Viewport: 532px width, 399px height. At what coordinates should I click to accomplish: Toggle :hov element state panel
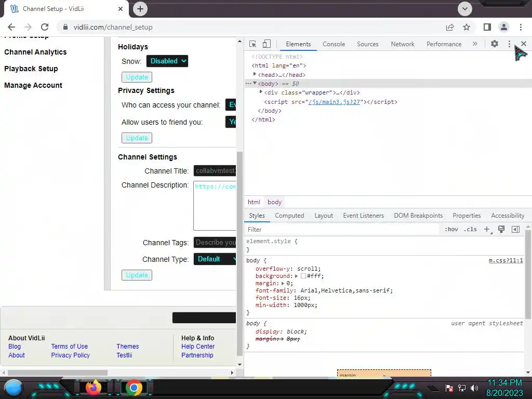pyautogui.click(x=451, y=229)
